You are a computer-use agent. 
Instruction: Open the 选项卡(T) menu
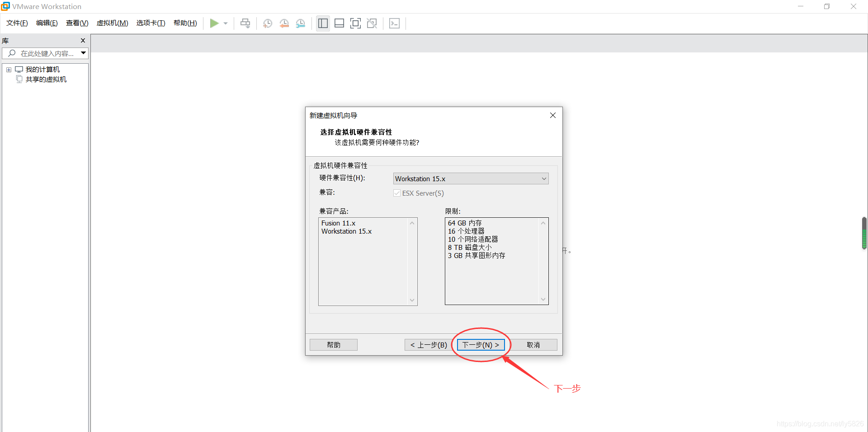(x=151, y=23)
